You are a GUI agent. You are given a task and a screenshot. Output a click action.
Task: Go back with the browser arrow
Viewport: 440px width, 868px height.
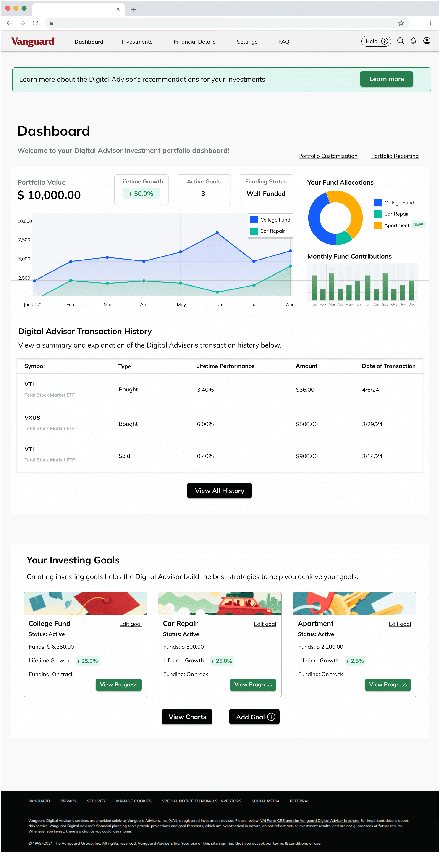tap(9, 23)
